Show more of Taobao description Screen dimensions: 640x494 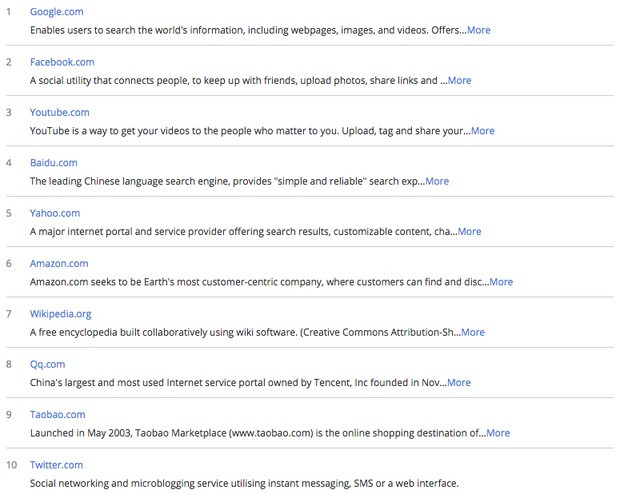[x=497, y=433]
